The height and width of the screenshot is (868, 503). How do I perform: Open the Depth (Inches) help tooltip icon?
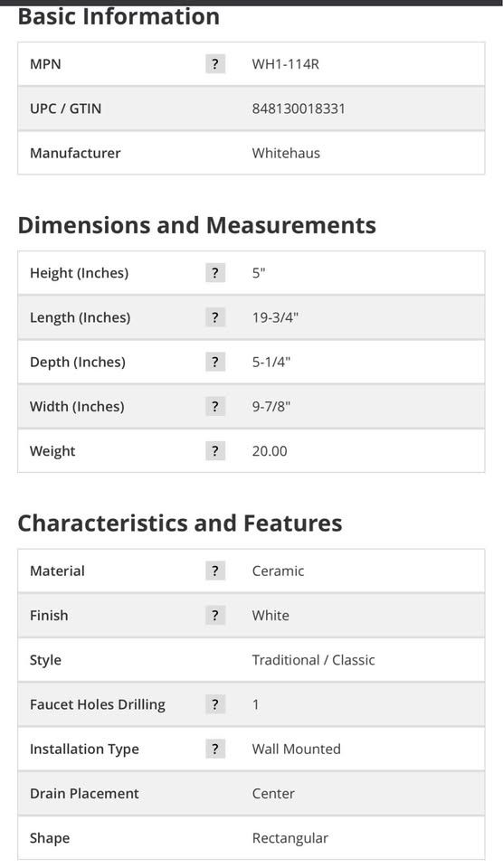(x=215, y=362)
